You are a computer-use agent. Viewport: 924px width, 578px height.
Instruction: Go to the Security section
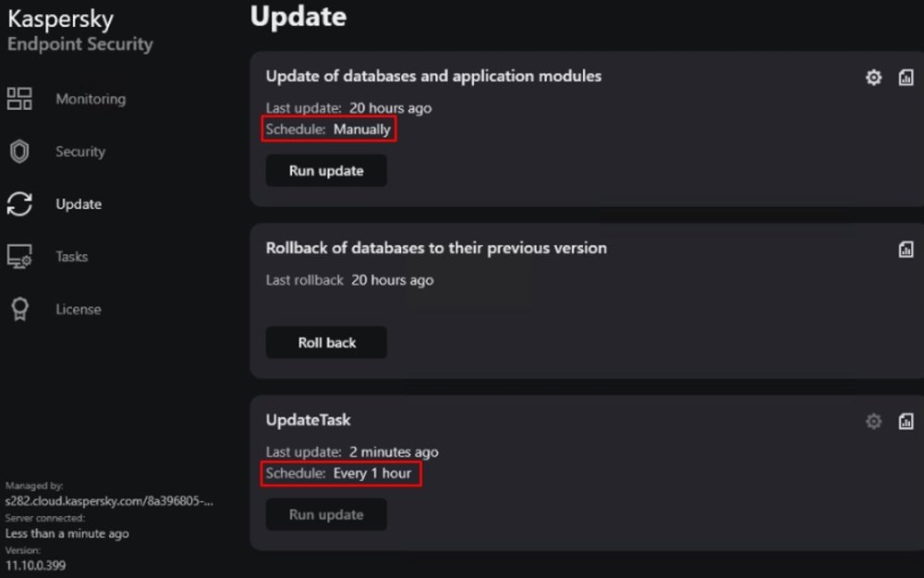click(80, 152)
